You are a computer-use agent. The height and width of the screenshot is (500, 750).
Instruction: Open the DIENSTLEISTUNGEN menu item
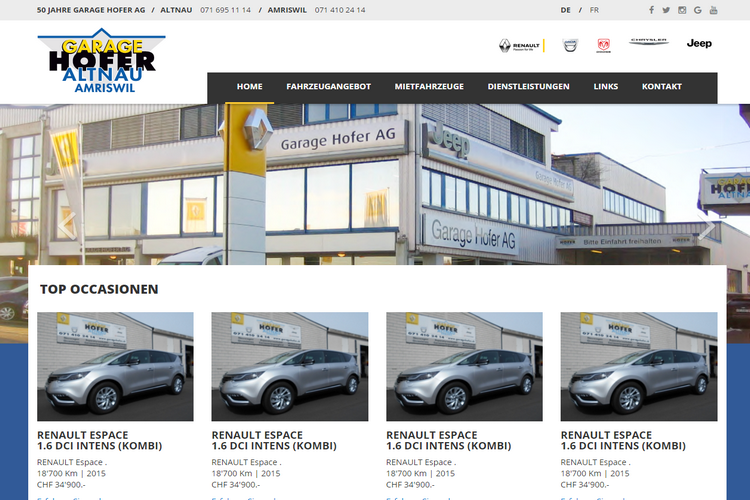pos(529,87)
